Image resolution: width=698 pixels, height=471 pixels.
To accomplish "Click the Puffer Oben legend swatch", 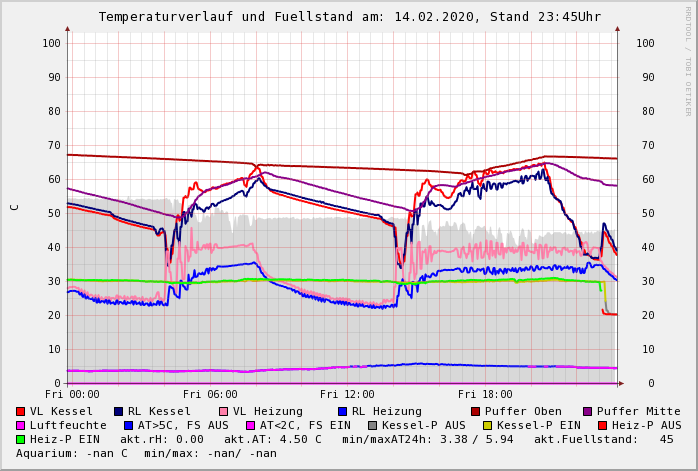I will coord(475,411).
